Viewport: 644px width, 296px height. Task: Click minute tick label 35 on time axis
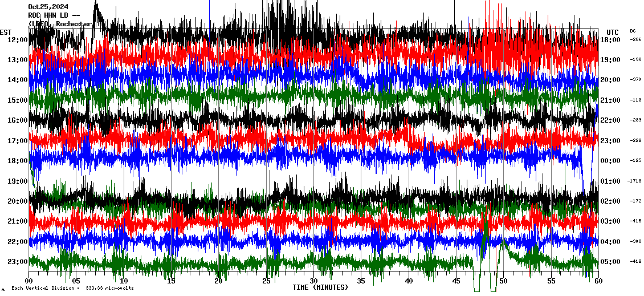pyautogui.click(x=361, y=281)
